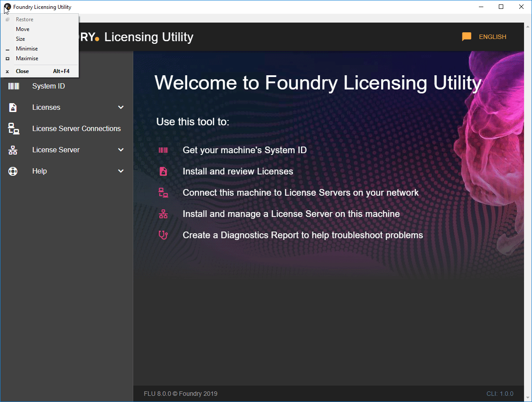The image size is (532, 402).
Task: Choose Minimise from the system menu
Action: pos(40,49)
